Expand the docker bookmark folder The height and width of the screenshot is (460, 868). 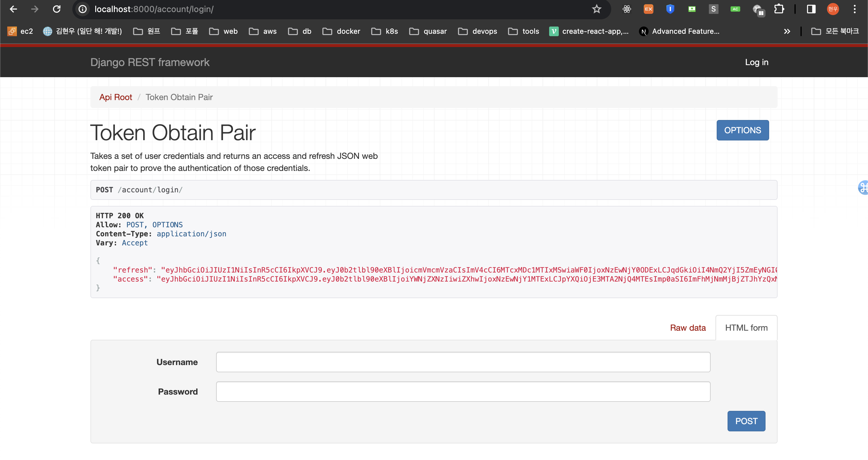341,31
